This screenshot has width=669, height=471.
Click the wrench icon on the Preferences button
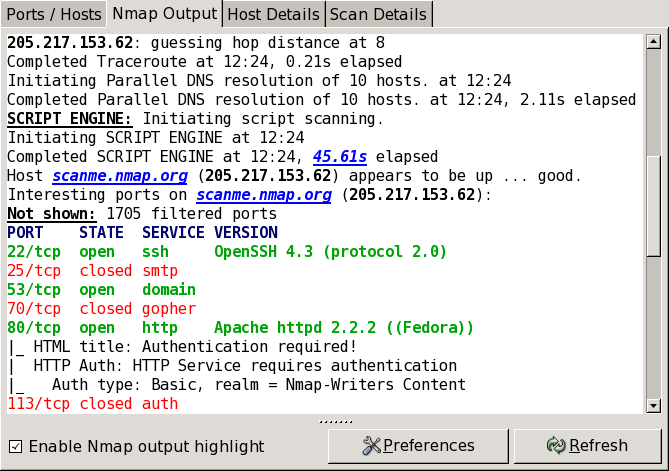coord(372,446)
